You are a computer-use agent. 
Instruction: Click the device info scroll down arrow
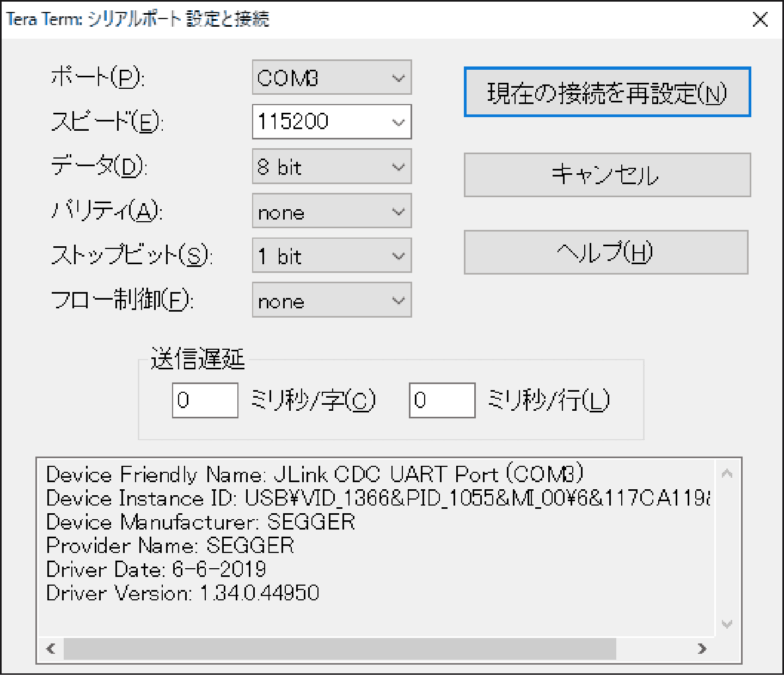727,624
